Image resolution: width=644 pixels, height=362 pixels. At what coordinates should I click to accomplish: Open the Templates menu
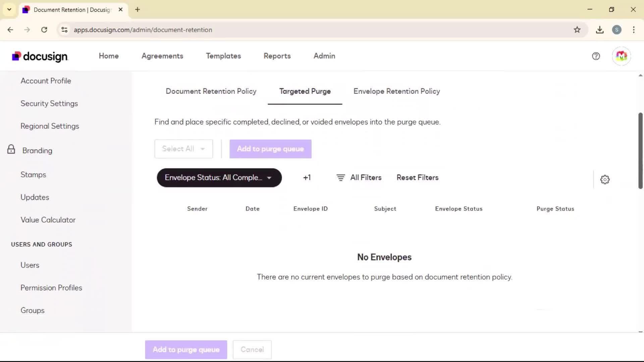tap(223, 56)
